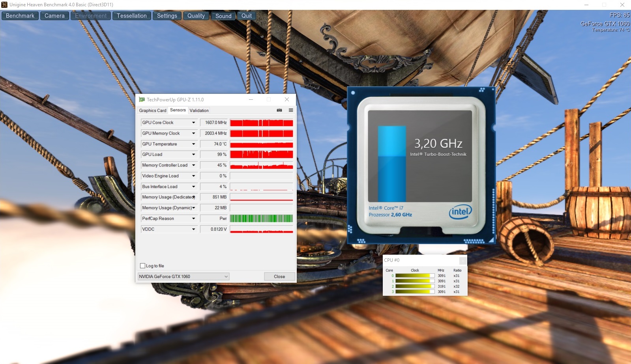Click the FPS: 85 counter
Image resolution: width=631 pixels, height=364 pixels.
620,15
